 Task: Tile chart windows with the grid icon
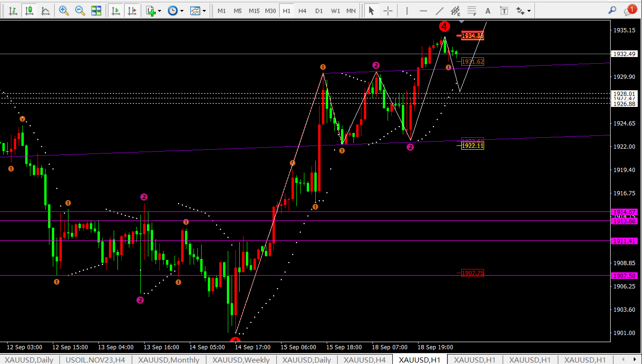[x=96, y=10]
